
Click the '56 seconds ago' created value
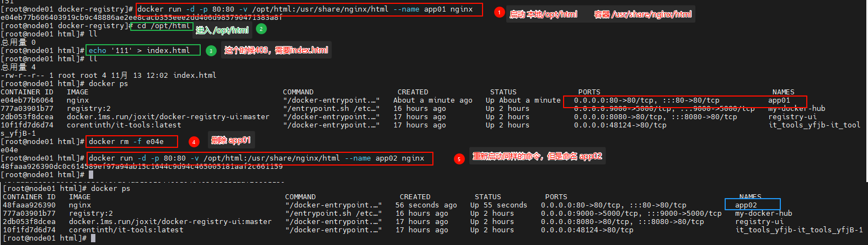[426, 205]
